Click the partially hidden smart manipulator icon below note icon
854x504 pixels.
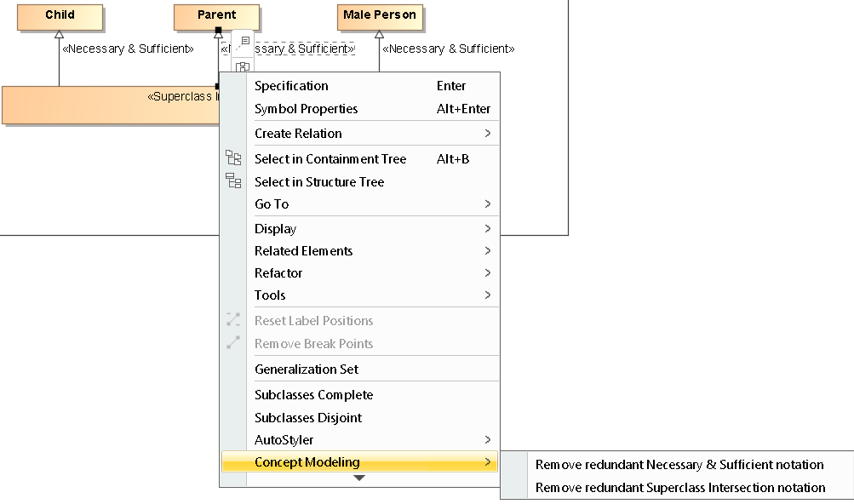pyautogui.click(x=243, y=66)
